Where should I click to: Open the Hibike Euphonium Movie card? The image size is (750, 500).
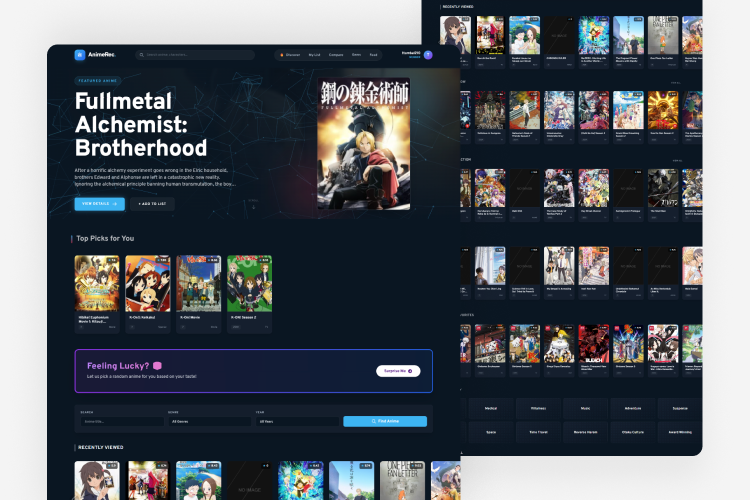[x=97, y=294]
